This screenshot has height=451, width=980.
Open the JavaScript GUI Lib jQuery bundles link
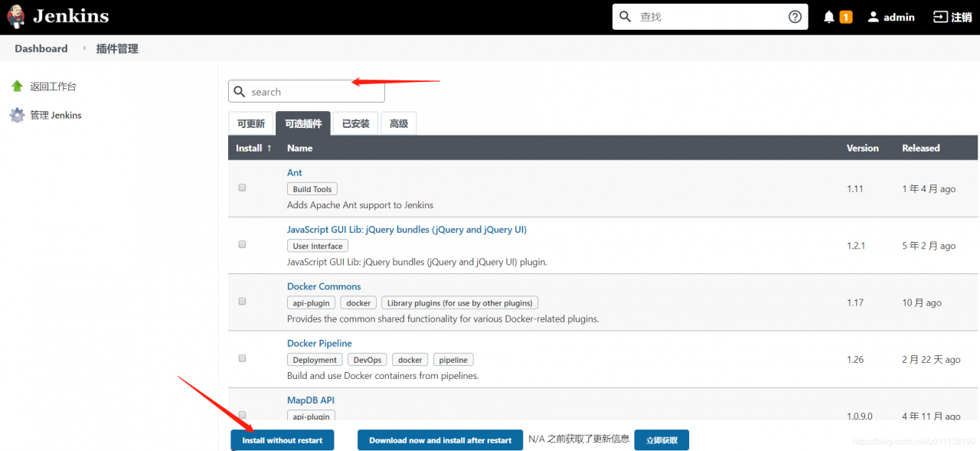click(407, 229)
